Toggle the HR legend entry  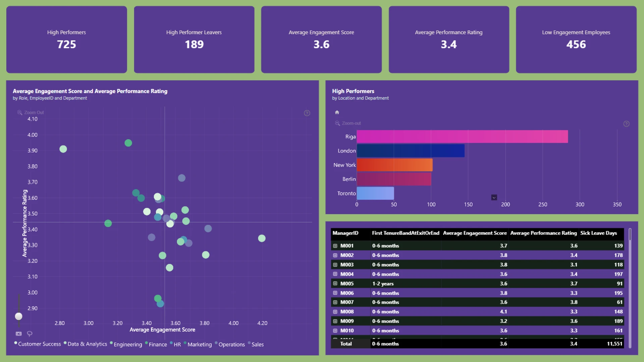tap(175, 344)
